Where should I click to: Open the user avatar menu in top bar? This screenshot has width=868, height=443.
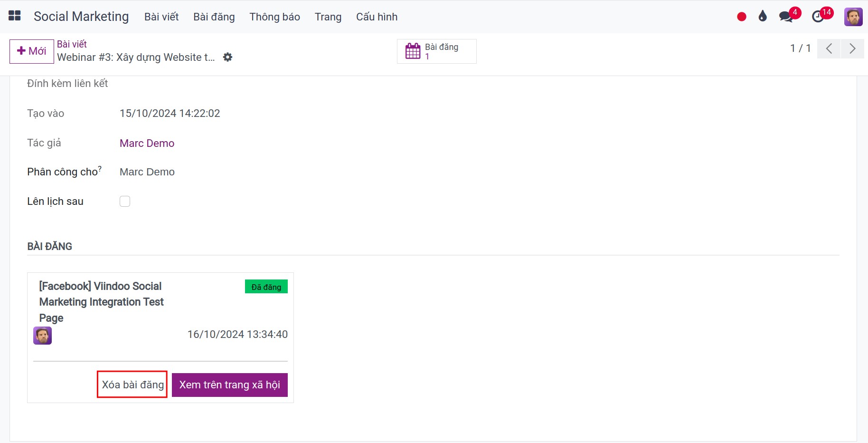(x=853, y=17)
